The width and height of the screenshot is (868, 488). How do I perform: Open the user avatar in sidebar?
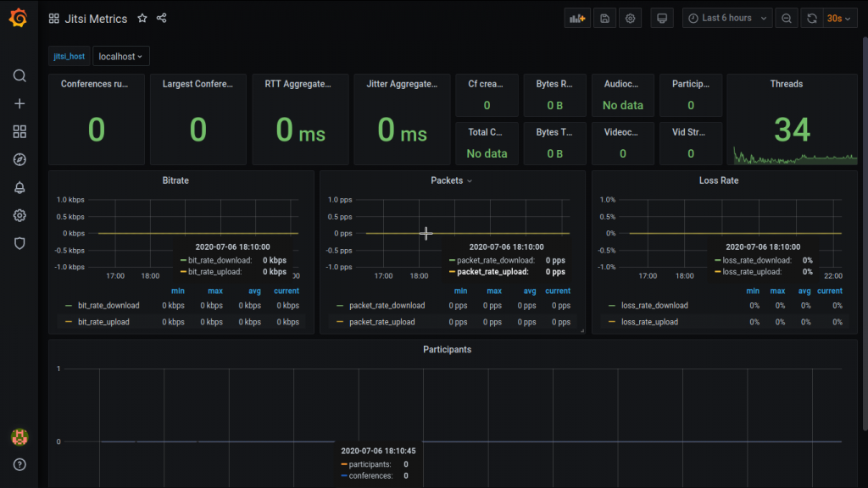19,437
